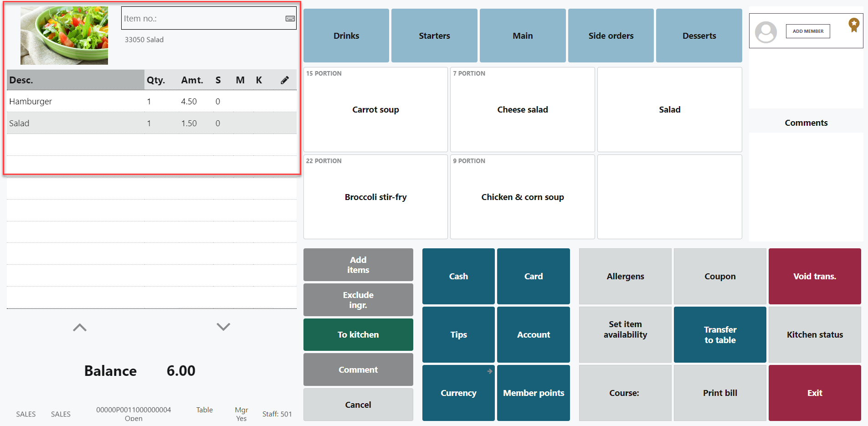Add Cheese salad to the order
Viewport: 868px width, 426px height.
tap(523, 109)
